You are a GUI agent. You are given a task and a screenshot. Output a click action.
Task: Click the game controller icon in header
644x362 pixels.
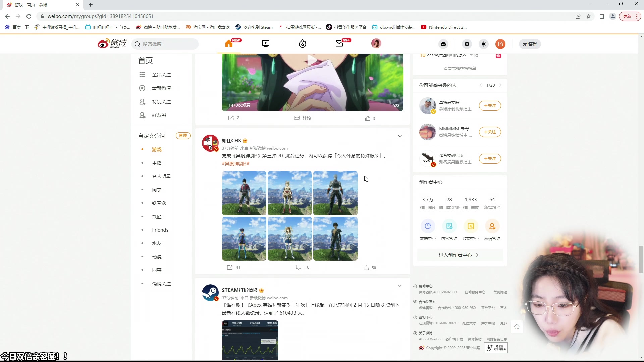pos(443,44)
